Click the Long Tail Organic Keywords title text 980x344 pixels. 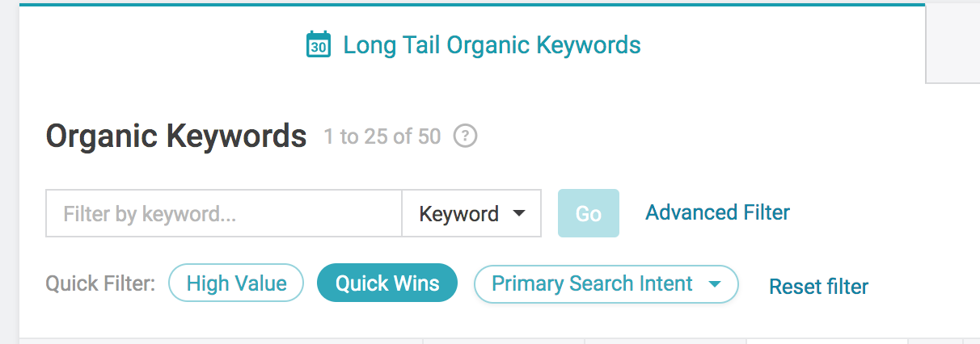(x=492, y=45)
